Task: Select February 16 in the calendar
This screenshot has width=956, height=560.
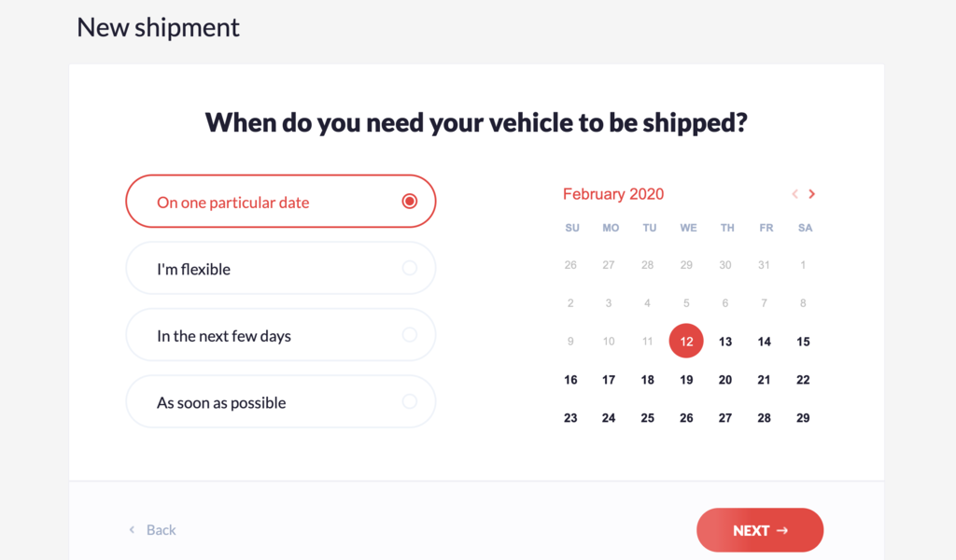Action: pyautogui.click(x=570, y=379)
